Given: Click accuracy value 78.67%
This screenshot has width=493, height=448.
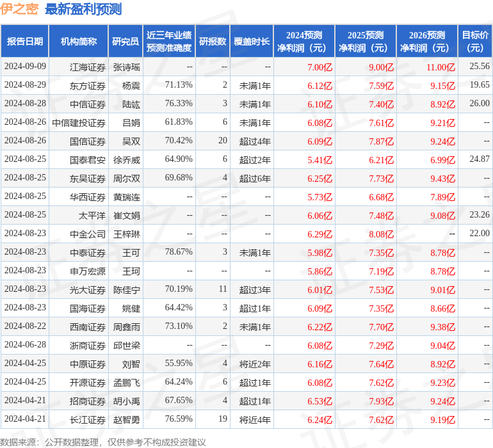Looking at the screenshot, I should [x=179, y=252].
